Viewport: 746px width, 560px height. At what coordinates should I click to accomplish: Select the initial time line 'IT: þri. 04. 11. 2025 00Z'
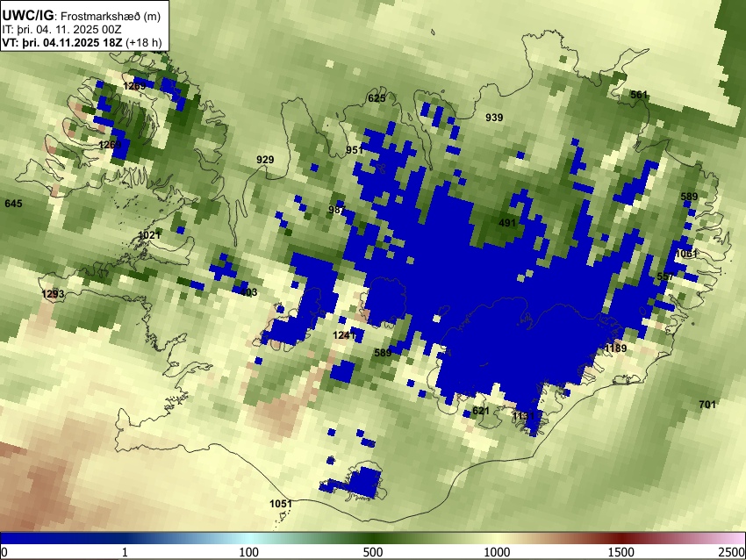[61, 30]
